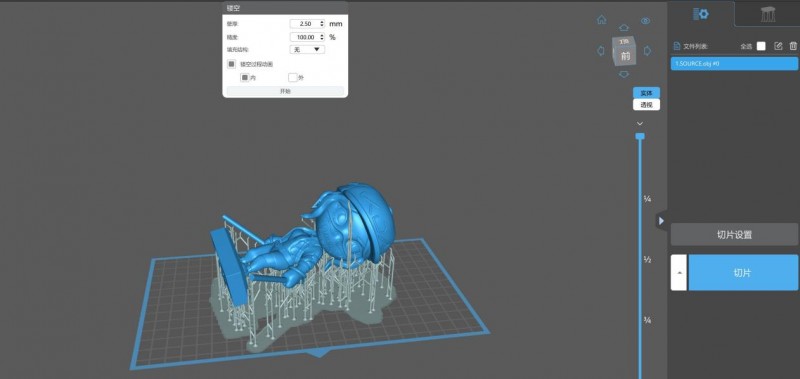This screenshot has height=379, width=800.
Task: Toggle the 内 checkbox in hollow dialog
Action: 245,78
